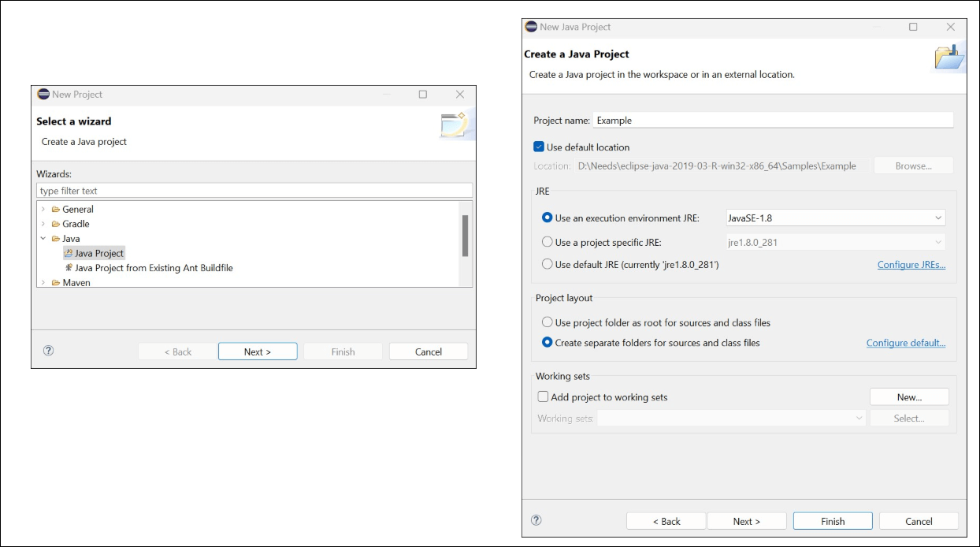This screenshot has height=547, width=980.
Task: Enable Add project to working sets
Action: click(543, 397)
